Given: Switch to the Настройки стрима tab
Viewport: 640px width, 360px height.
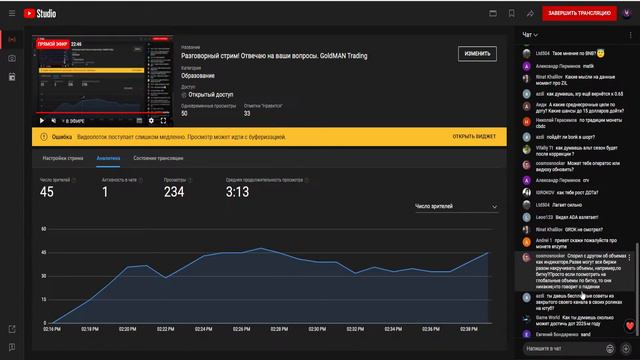Looking at the screenshot, I should 63,158.
